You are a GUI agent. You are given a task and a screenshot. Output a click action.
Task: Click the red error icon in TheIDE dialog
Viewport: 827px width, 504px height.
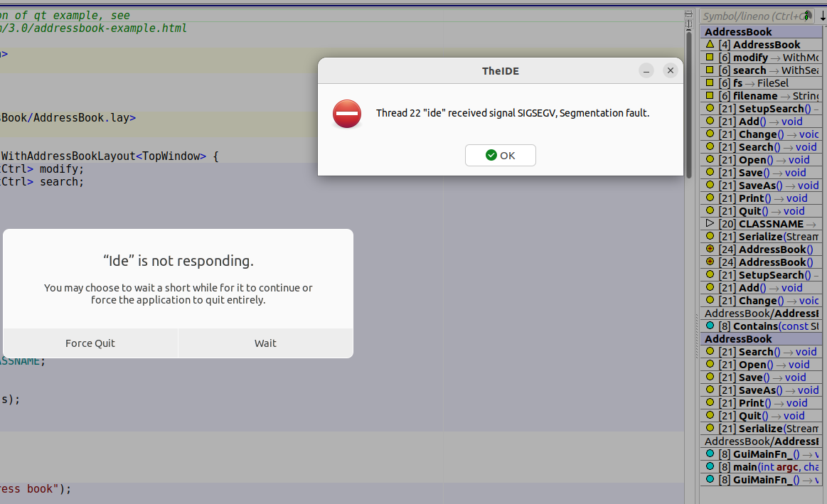(347, 114)
